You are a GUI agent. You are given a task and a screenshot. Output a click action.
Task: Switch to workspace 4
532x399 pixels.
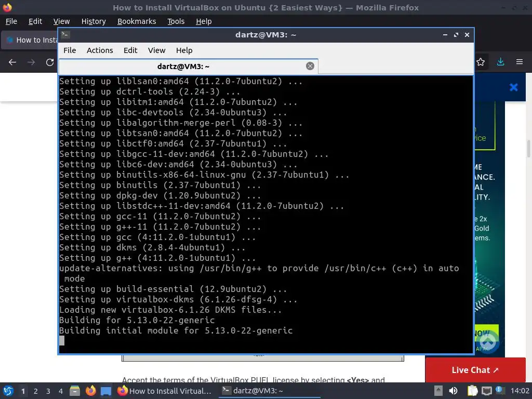click(60, 391)
